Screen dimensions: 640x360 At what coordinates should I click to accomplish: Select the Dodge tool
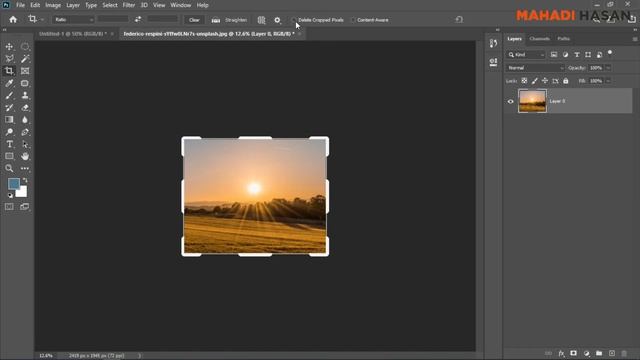pos(9,132)
